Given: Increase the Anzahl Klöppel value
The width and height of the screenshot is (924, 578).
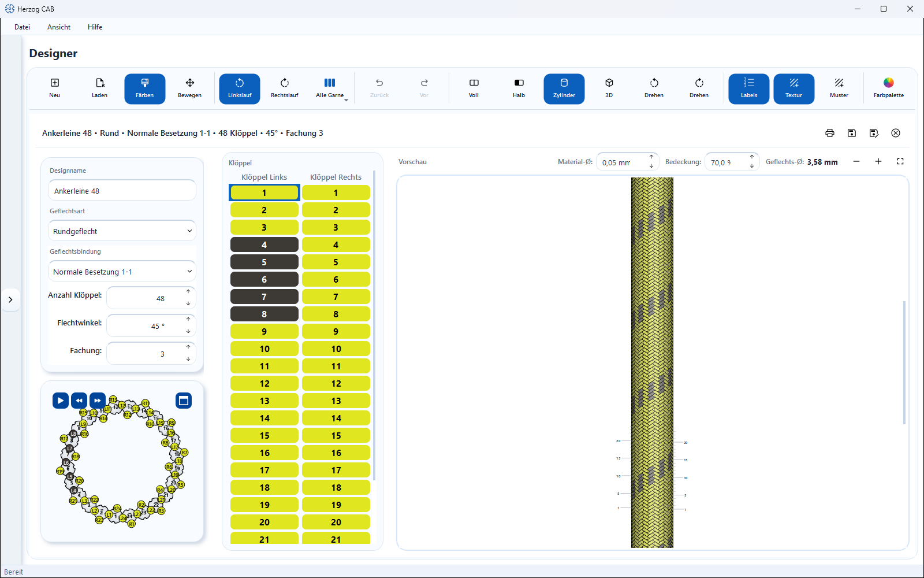Looking at the screenshot, I should pos(188,292).
